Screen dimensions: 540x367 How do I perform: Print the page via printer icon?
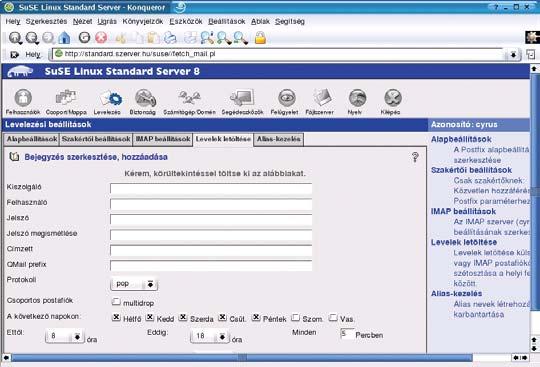point(170,38)
